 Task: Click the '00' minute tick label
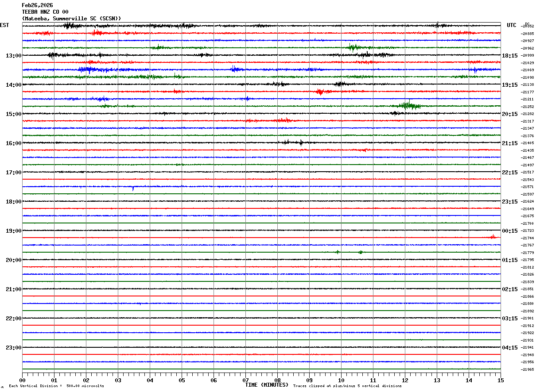pos(22,380)
